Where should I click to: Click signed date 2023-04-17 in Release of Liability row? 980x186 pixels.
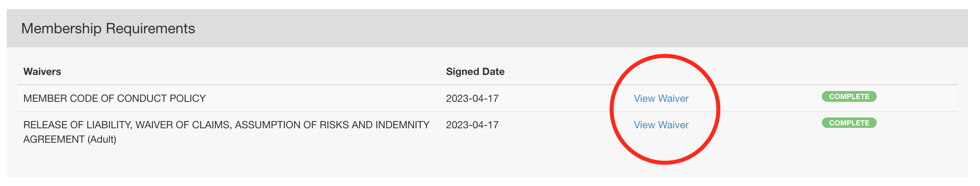[472, 125]
